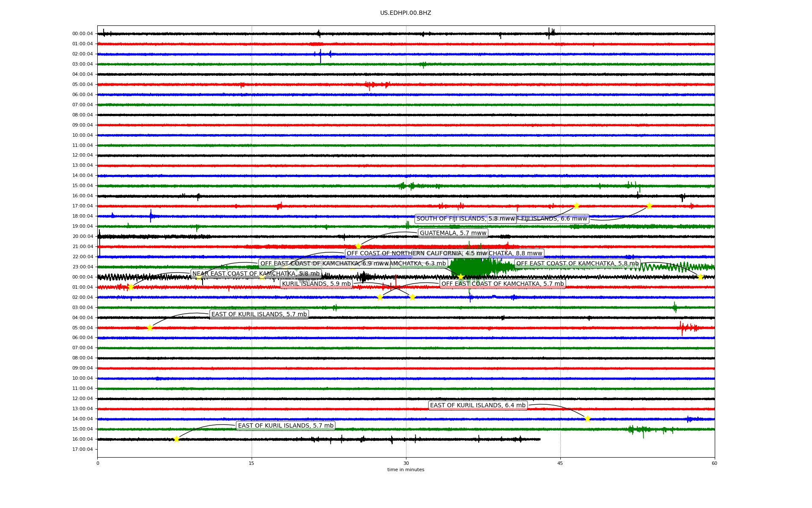Image resolution: width=812 pixels, height=508 pixels.
Task: Click the star linked to GUATEMALA, 5.7 mww
Action: (x=358, y=246)
